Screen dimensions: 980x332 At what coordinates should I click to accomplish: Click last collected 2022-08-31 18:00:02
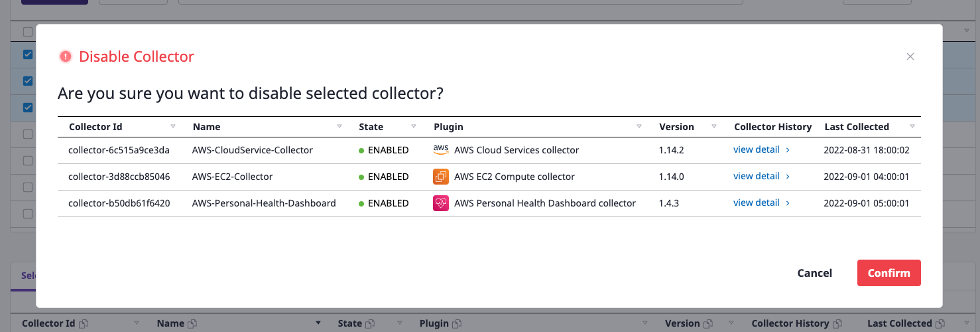pyautogui.click(x=866, y=150)
